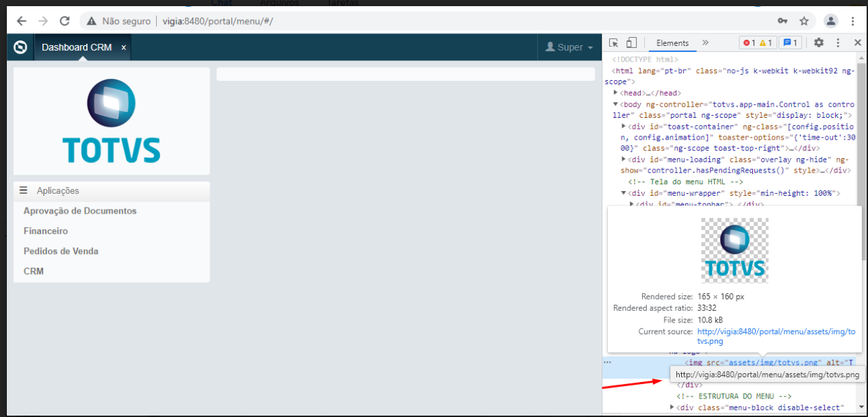This screenshot has height=417, width=868.
Task: Toggle the Aplicações hamburger menu
Action: pyautogui.click(x=23, y=190)
